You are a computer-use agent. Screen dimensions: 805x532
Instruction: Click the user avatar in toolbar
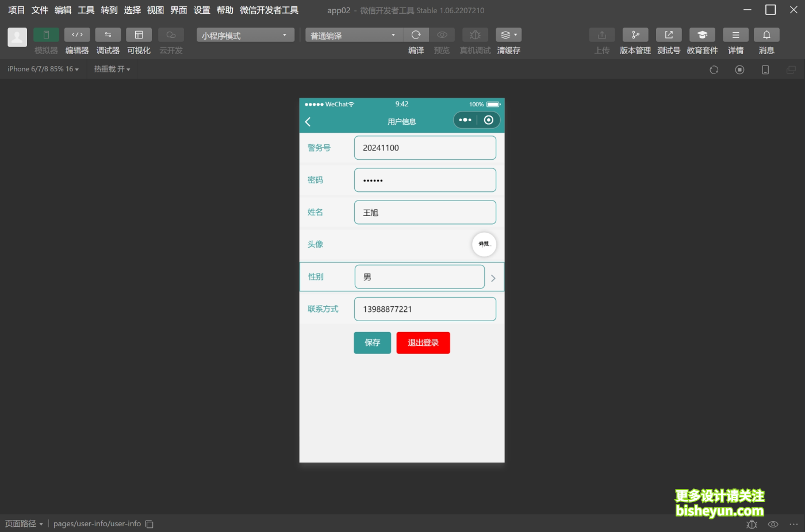click(17, 37)
